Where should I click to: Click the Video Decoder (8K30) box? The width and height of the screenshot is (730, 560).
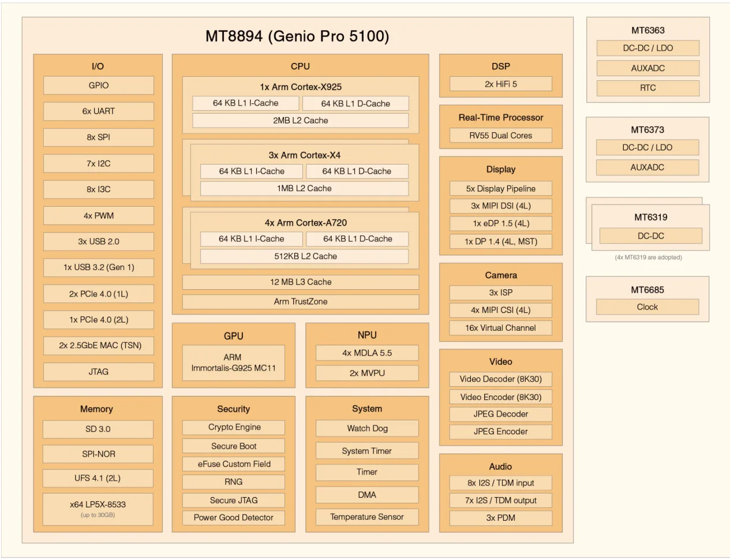(x=501, y=379)
